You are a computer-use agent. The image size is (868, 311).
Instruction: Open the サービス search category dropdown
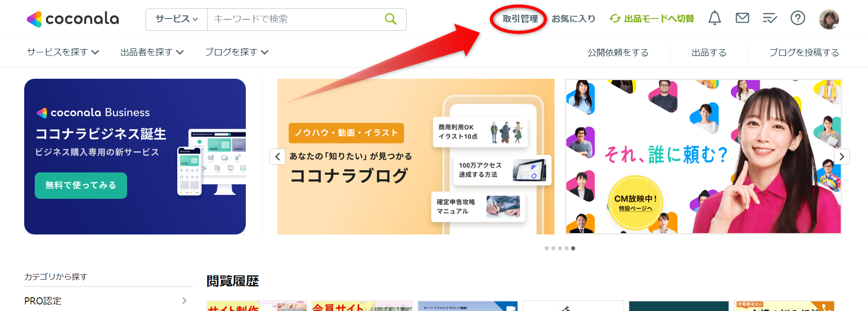[177, 19]
